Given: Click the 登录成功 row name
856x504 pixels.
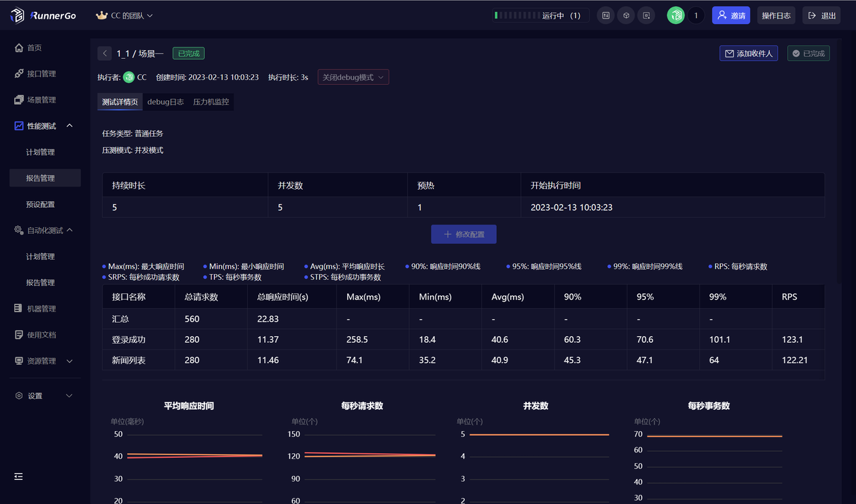Looking at the screenshot, I should point(129,340).
